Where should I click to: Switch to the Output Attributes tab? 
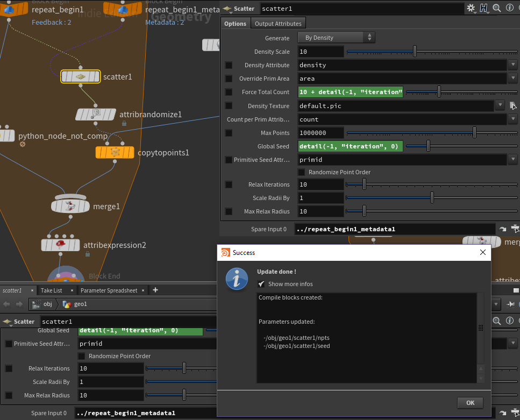point(278,23)
